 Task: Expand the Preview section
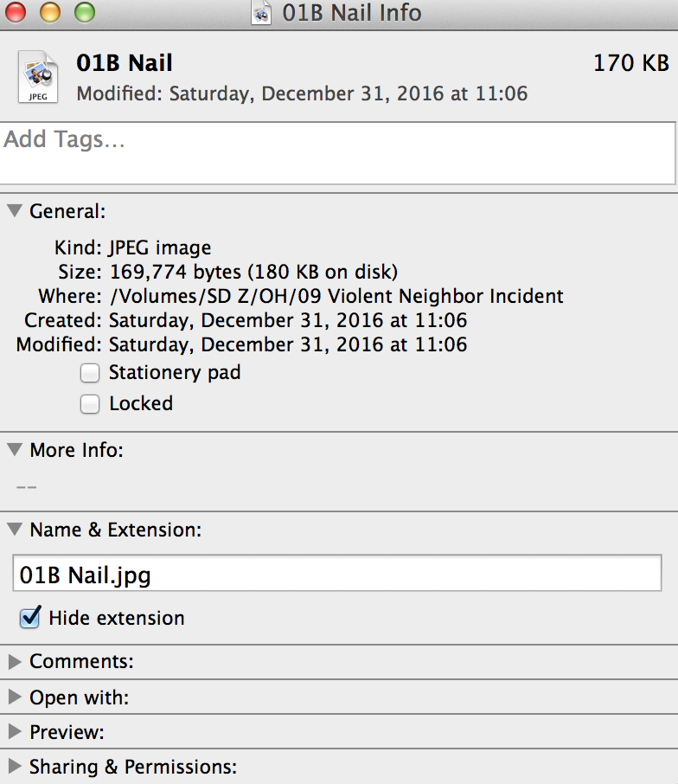coord(15,731)
